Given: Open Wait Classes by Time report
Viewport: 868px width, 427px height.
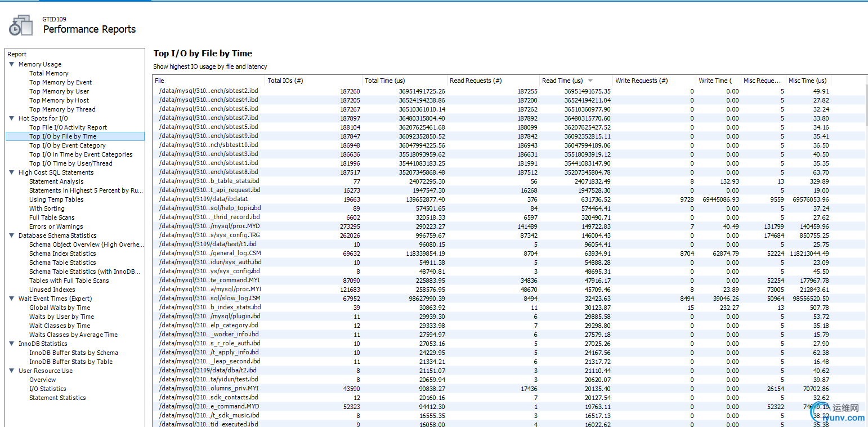Looking at the screenshot, I should coord(60,326).
